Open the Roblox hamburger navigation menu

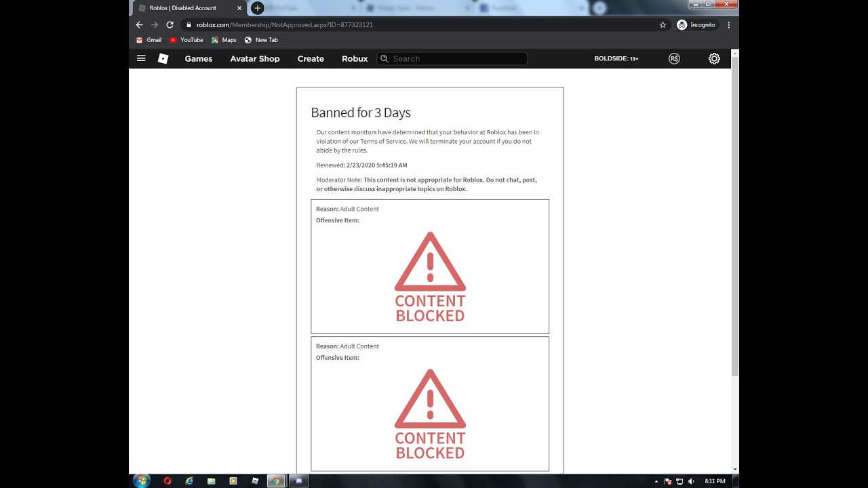point(141,58)
